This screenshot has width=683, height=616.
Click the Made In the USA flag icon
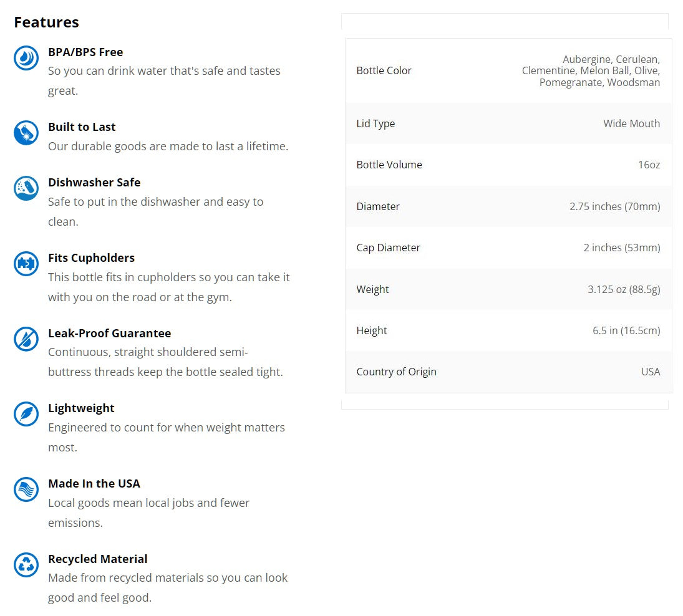pyautogui.click(x=26, y=489)
